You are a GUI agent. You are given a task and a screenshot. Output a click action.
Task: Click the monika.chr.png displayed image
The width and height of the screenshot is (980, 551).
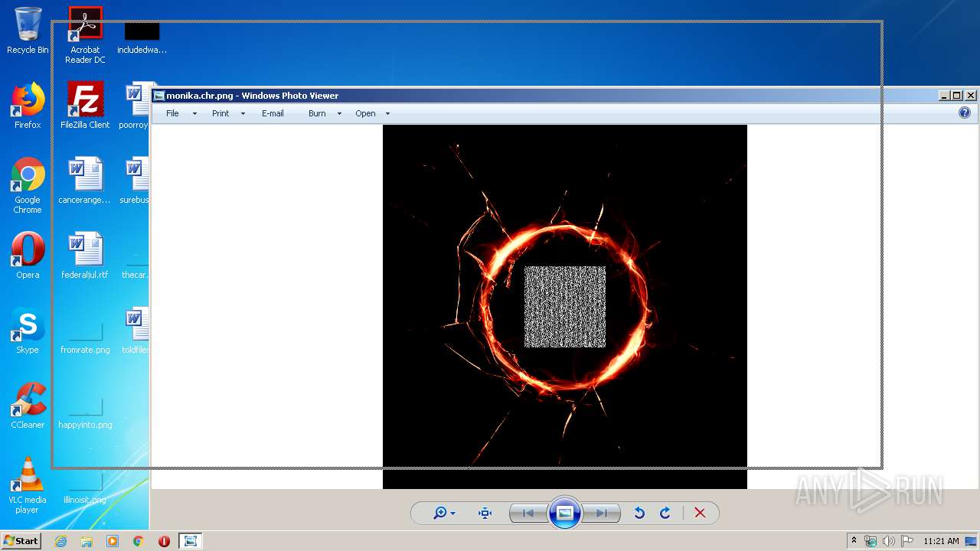pyautogui.click(x=565, y=306)
